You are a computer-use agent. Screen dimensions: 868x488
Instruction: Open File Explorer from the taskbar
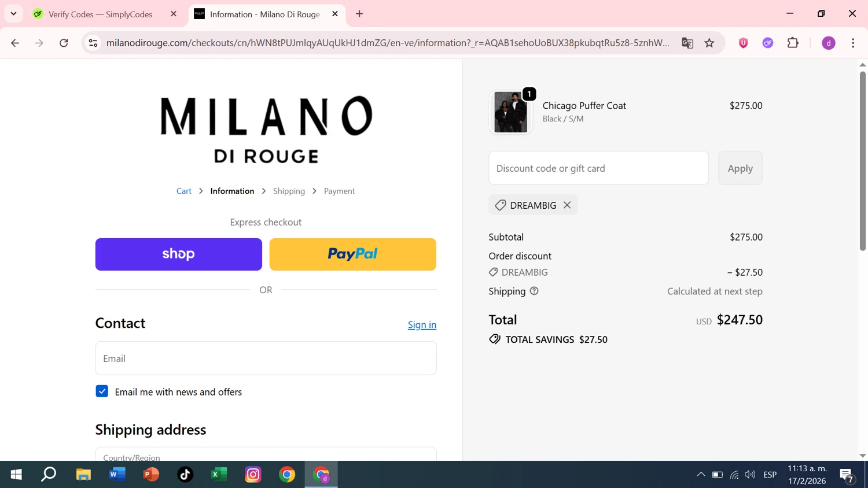(83, 475)
